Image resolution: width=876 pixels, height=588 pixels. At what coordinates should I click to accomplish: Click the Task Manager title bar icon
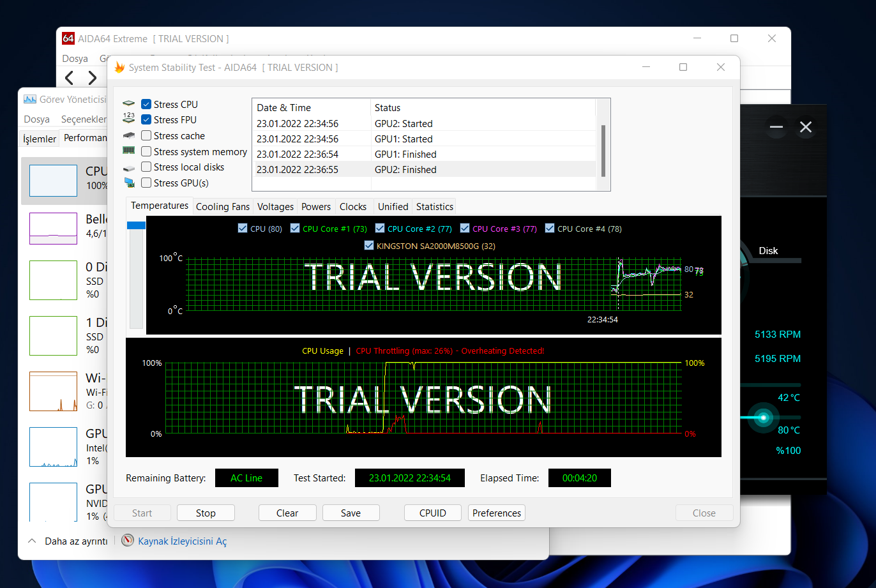pyautogui.click(x=29, y=99)
